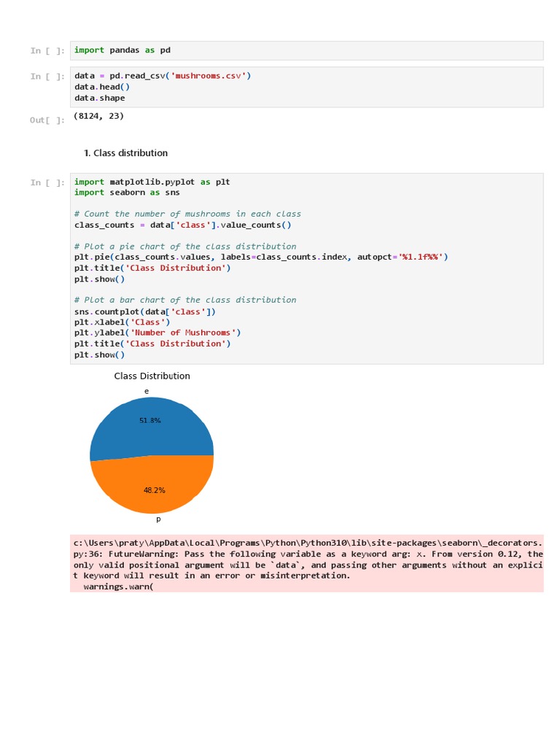Click the 'p' label below the pie

[158, 519]
